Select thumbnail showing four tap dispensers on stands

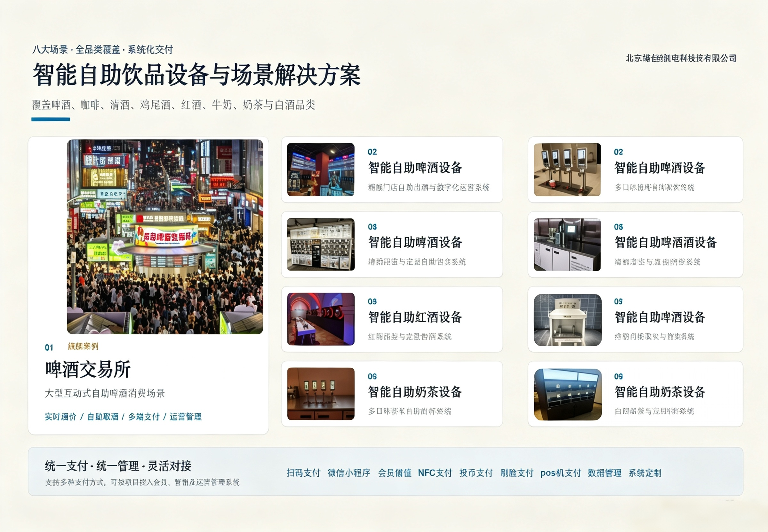coord(567,169)
